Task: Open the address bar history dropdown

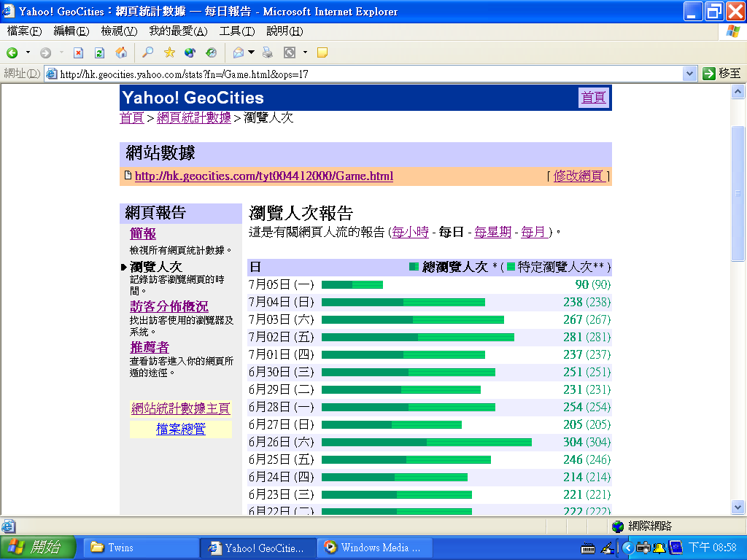Action: point(689,74)
